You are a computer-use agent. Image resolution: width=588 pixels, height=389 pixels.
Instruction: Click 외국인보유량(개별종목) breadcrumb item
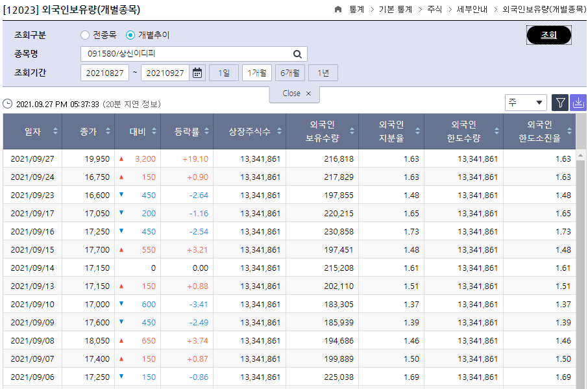[544, 9]
